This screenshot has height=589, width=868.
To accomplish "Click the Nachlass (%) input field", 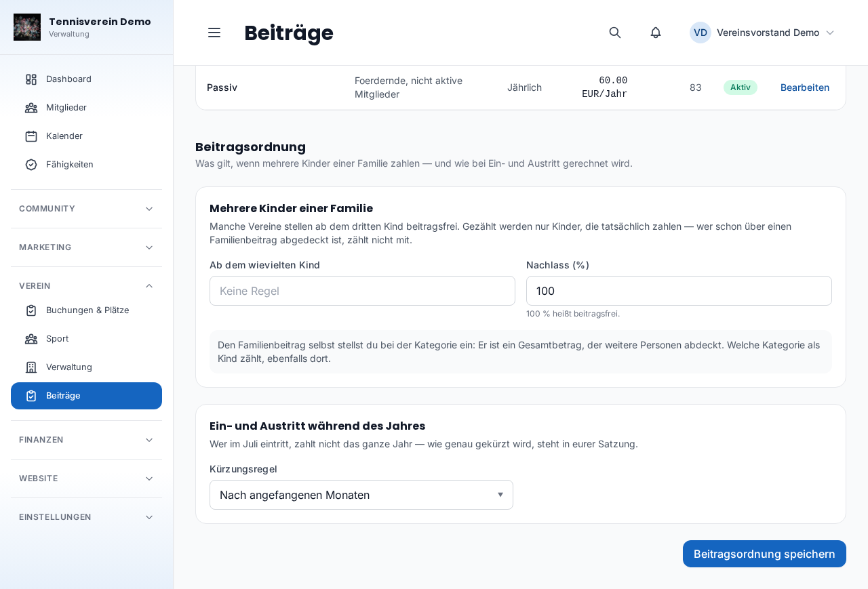I will tap(679, 291).
